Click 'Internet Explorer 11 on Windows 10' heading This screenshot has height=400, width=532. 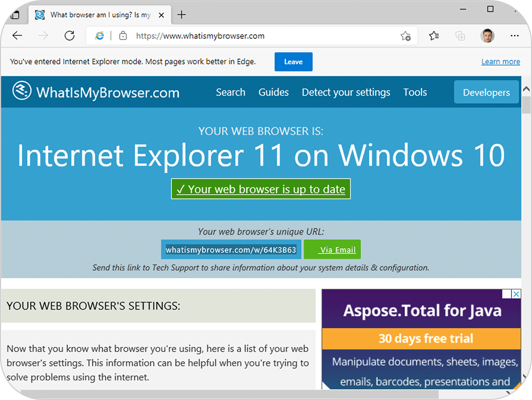click(261, 155)
